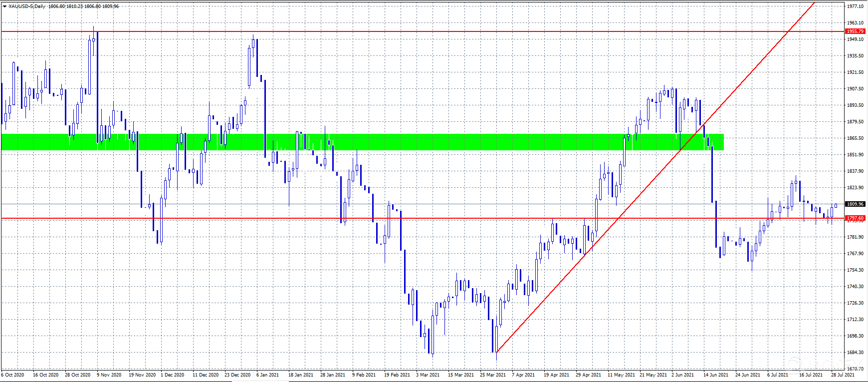This screenshot has width=868, height=382.
Task: Click the 1977.10 price scale label
Action: (x=855, y=6)
